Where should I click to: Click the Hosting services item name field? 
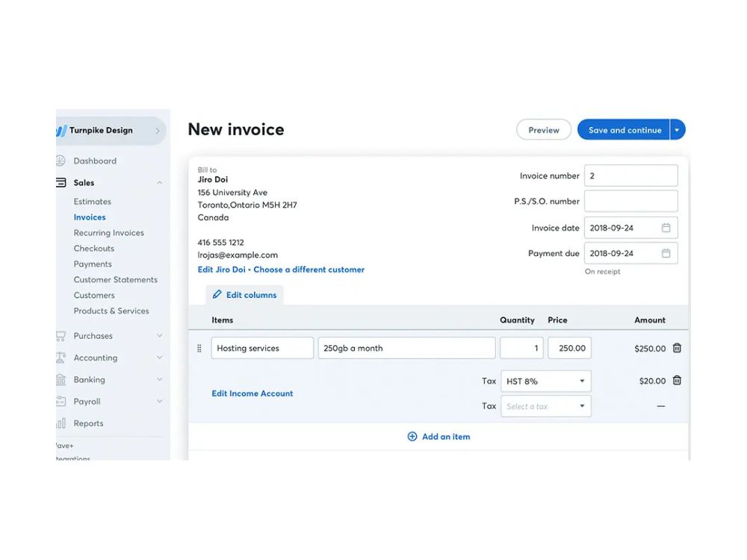click(x=262, y=348)
